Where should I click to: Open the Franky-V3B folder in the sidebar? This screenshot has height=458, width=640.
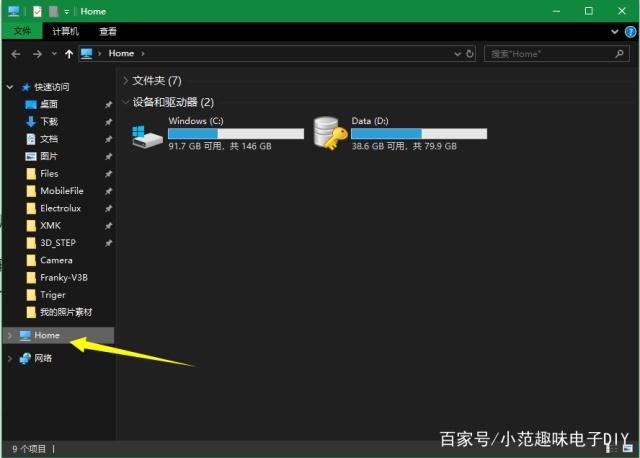click(64, 278)
